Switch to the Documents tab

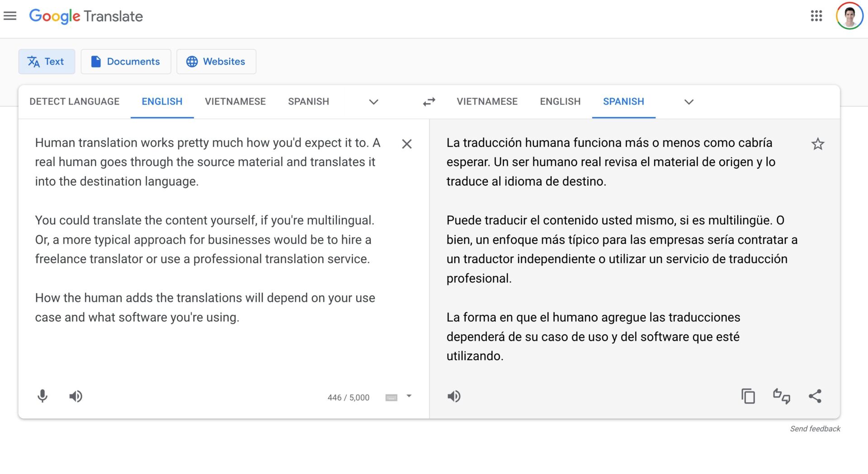[126, 61]
